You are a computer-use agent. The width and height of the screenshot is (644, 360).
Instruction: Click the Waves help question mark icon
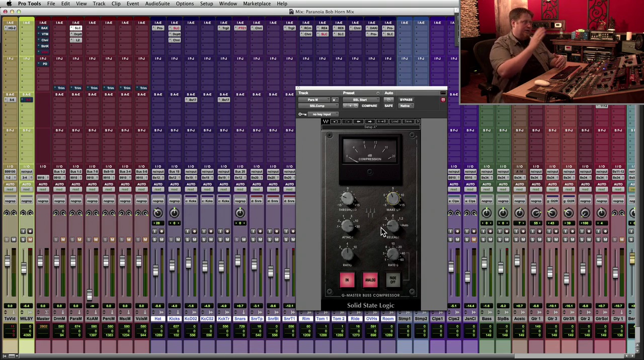pyautogui.click(x=418, y=122)
